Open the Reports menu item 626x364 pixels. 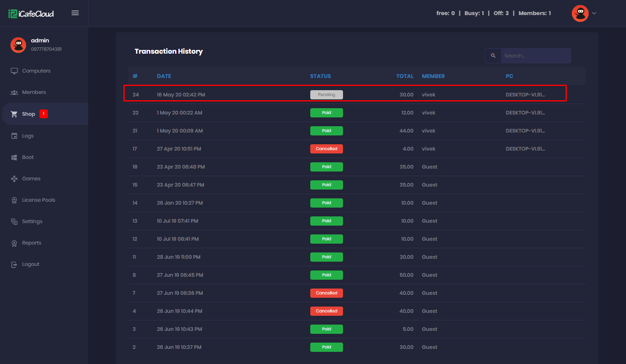(31, 243)
